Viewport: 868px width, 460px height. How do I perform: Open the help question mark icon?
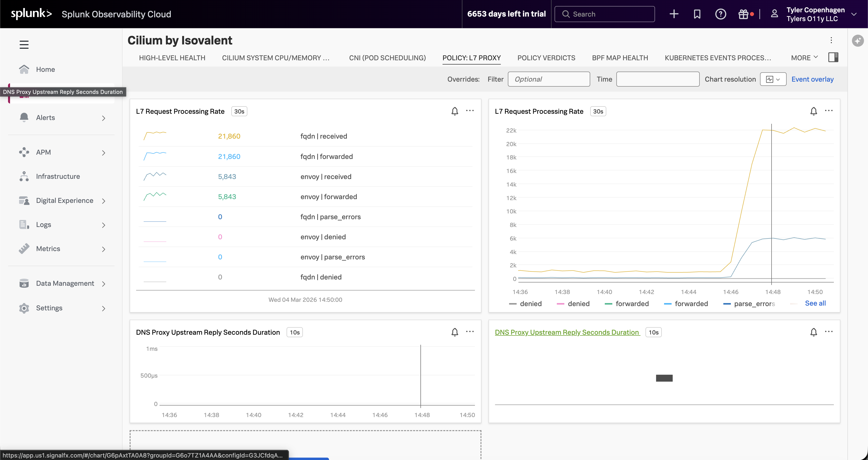720,14
